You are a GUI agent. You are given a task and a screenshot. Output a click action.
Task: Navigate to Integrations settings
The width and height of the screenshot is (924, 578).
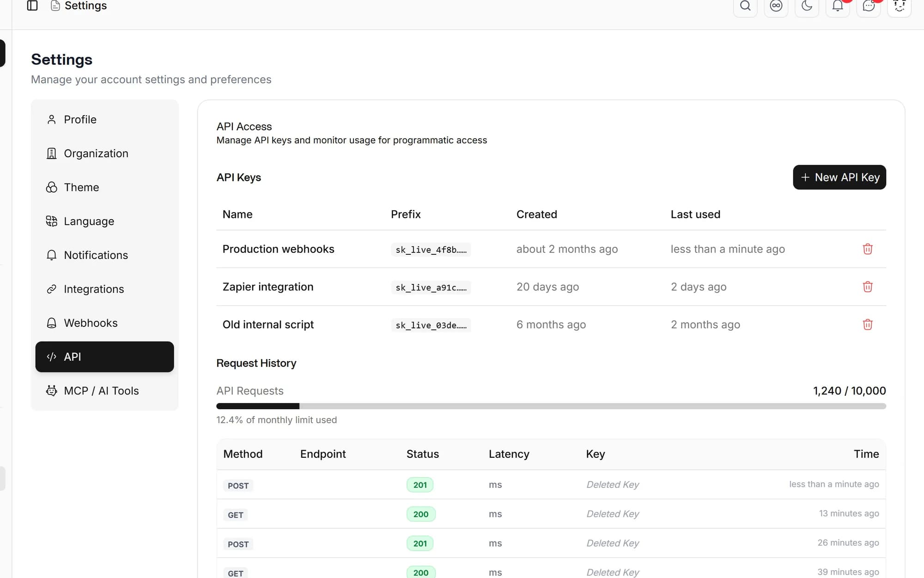tap(104, 289)
